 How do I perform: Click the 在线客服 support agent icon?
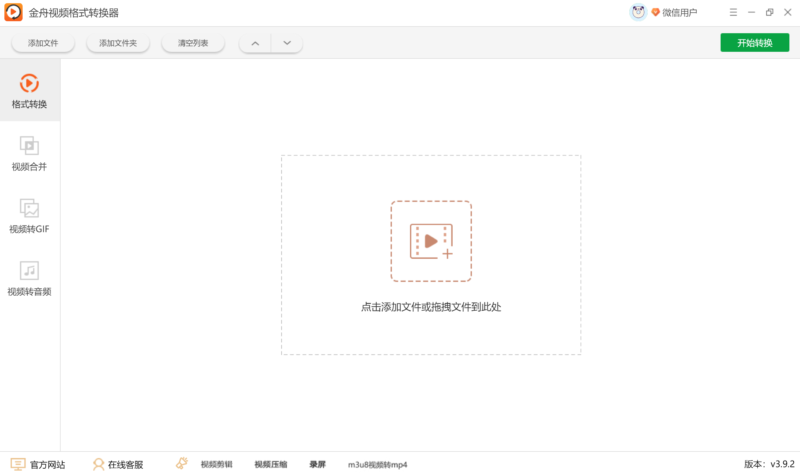[x=98, y=464]
